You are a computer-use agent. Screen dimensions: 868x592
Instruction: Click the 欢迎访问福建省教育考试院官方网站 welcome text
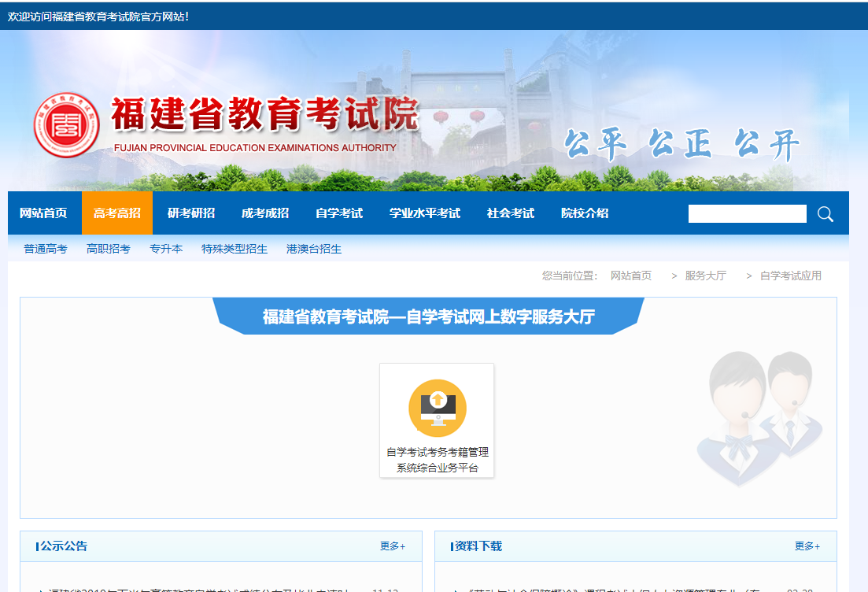click(x=98, y=17)
